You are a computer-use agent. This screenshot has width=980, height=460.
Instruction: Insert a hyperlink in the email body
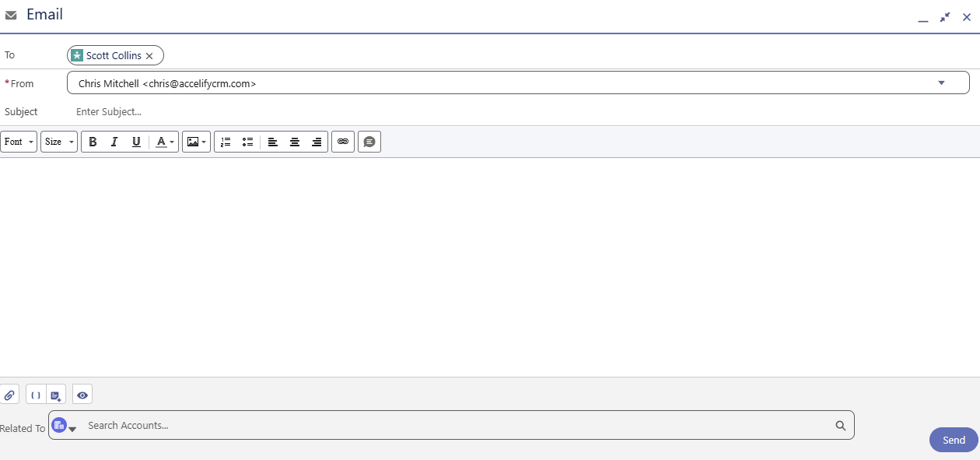343,142
